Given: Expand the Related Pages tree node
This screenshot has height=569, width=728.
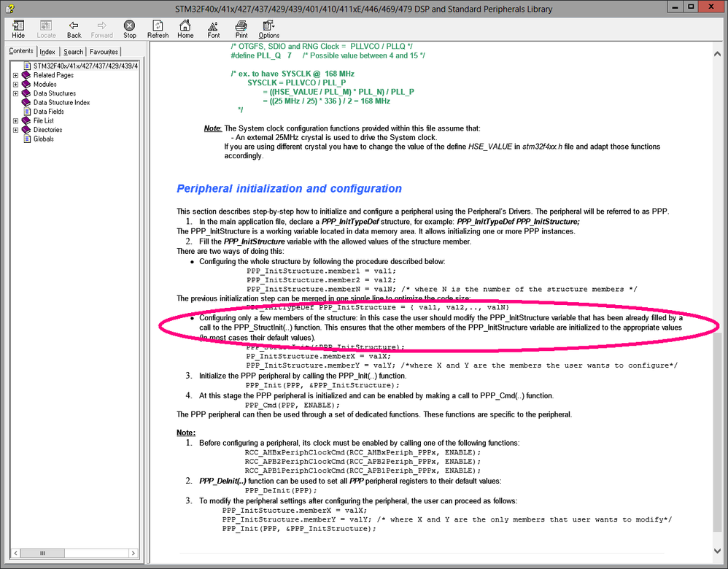Looking at the screenshot, I should pyautogui.click(x=15, y=75).
